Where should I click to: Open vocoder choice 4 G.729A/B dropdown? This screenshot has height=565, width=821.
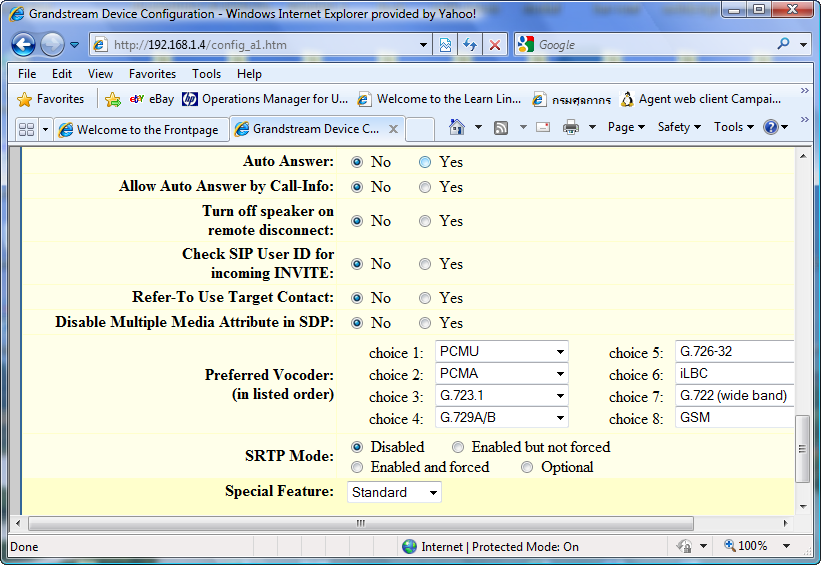coord(502,417)
